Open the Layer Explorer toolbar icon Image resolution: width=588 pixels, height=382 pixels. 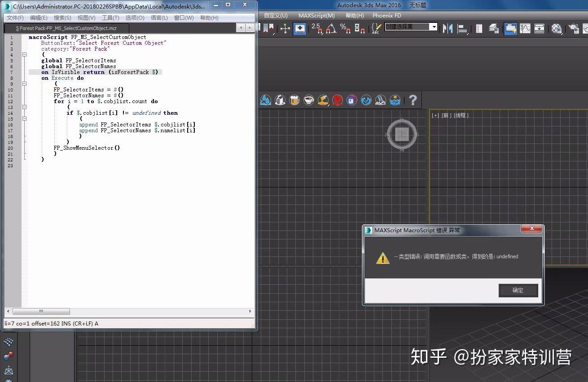pos(493,28)
